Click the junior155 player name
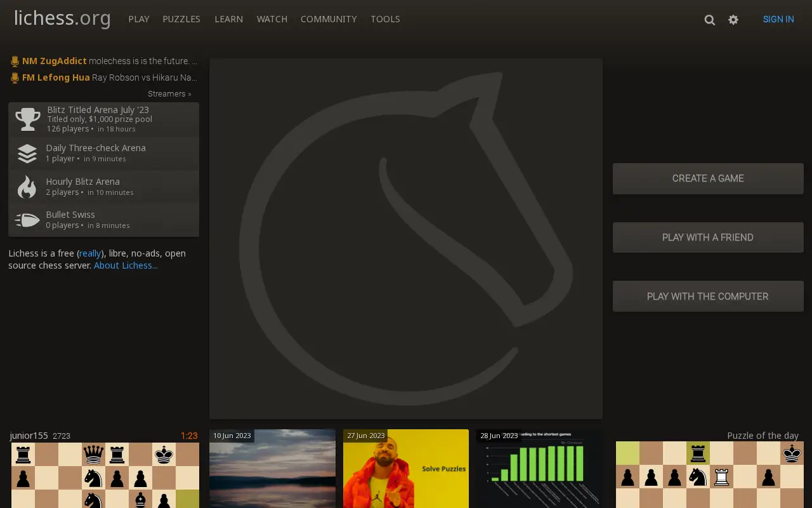 pos(29,436)
